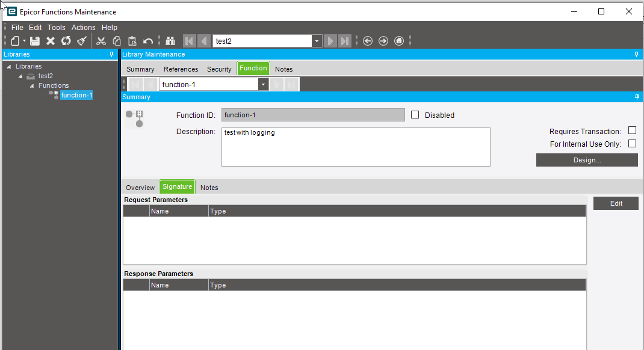Click Name column header in Request Parameters
This screenshot has height=350, width=644.
tap(179, 211)
